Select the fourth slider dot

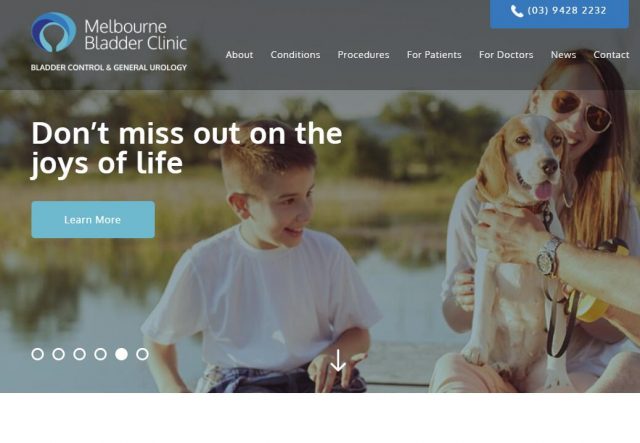(x=100, y=354)
